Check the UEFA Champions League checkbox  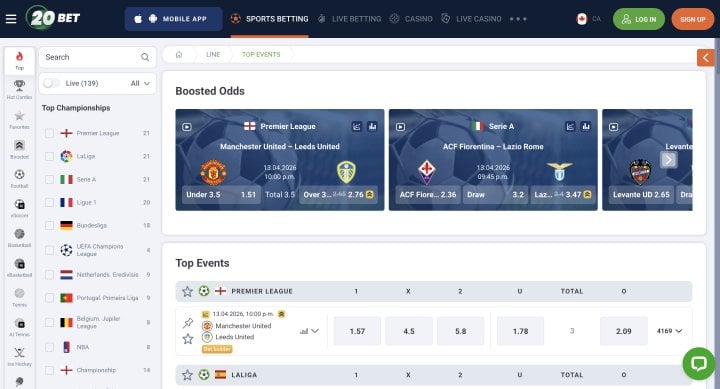(x=50, y=250)
